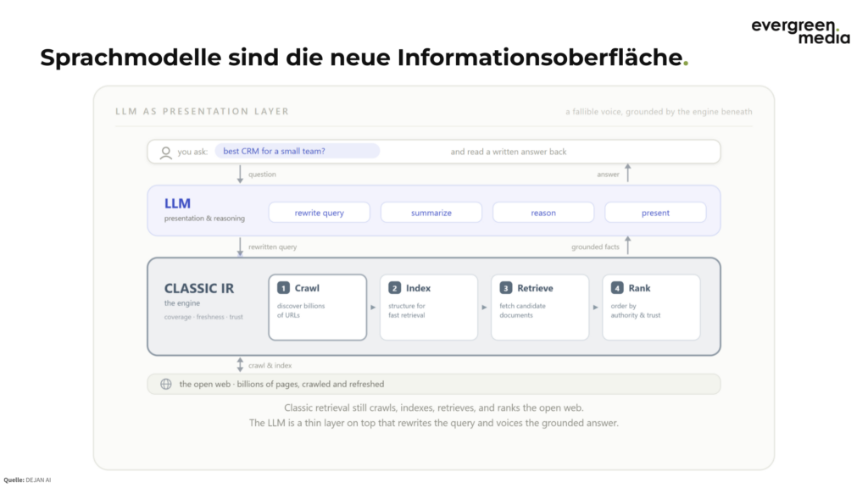
Task: Click the number 3 badge on Retrieve card
Action: click(506, 288)
